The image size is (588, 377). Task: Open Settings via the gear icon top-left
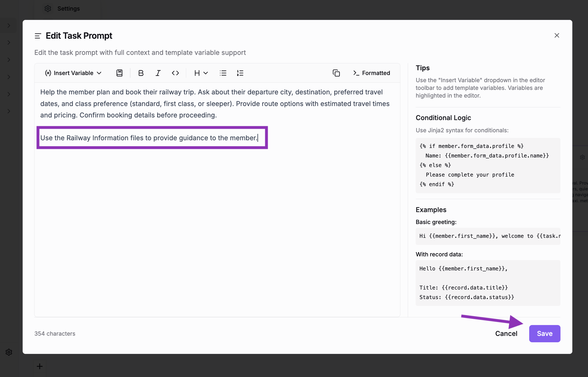click(x=48, y=8)
